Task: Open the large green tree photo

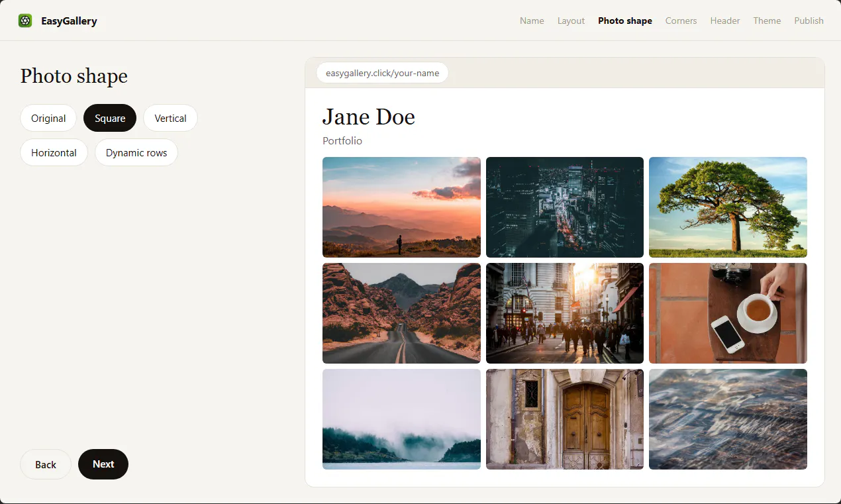Action: [x=728, y=207]
